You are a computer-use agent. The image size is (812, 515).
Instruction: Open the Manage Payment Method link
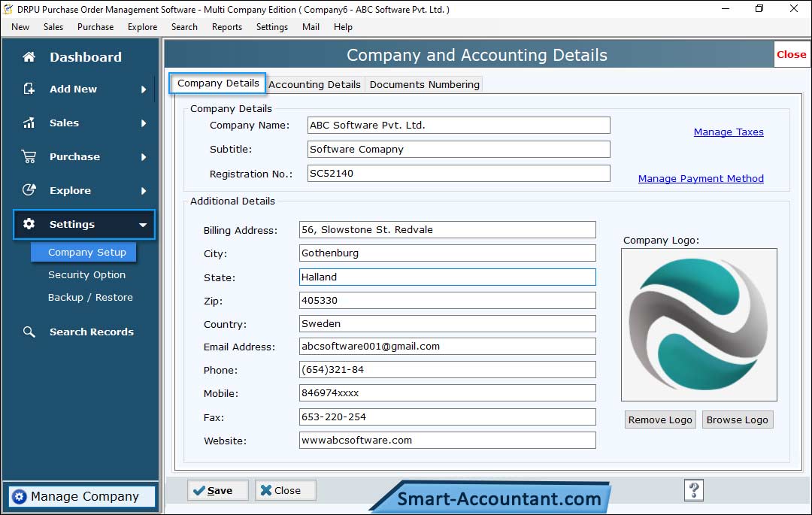pyautogui.click(x=701, y=179)
